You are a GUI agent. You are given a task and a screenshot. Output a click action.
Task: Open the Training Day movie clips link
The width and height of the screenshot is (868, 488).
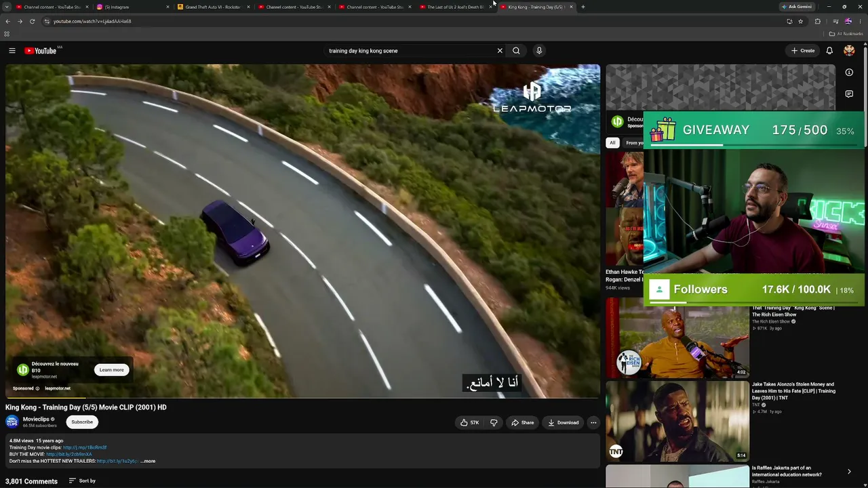coord(85,447)
